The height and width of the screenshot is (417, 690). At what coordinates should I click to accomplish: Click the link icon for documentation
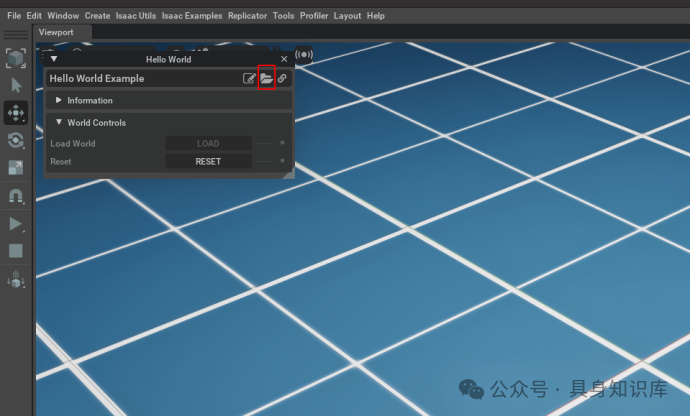pyautogui.click(x=282, y=79)
